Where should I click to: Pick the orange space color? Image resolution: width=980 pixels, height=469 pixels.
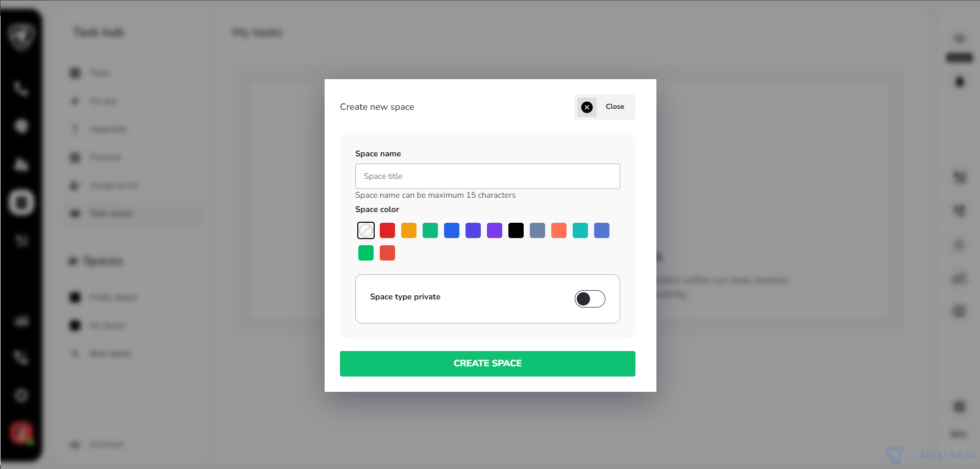409,230
